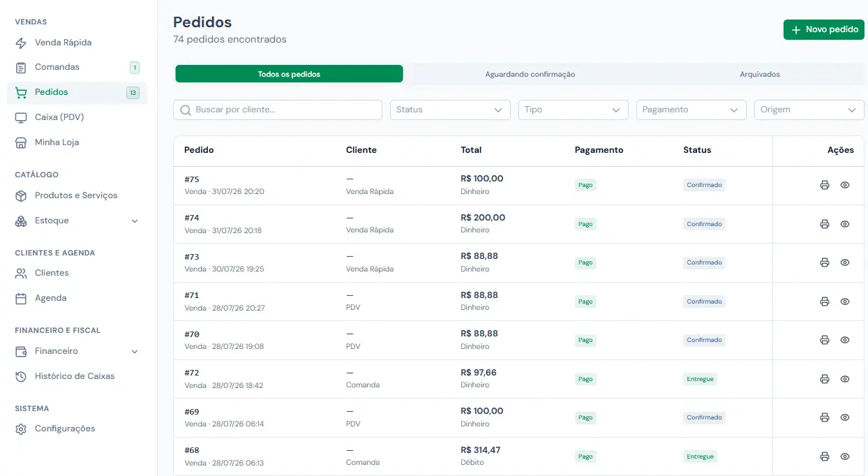The image size is (868, 476).
Task: Print order #70
Action: [824, 340]
